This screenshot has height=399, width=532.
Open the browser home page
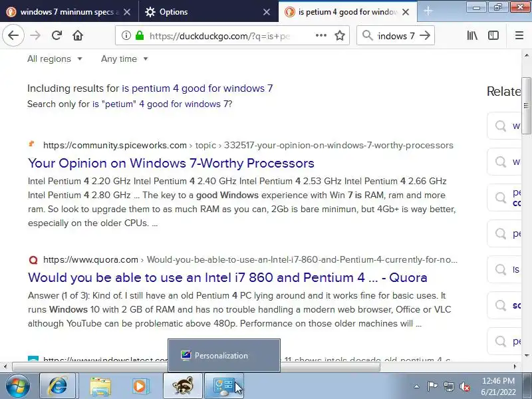78,35
